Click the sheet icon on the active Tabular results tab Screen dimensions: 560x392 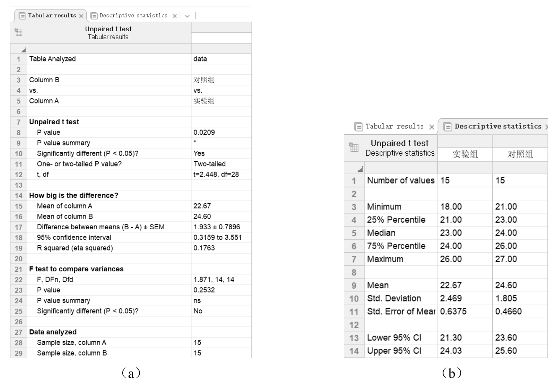[x=22, y=16]
